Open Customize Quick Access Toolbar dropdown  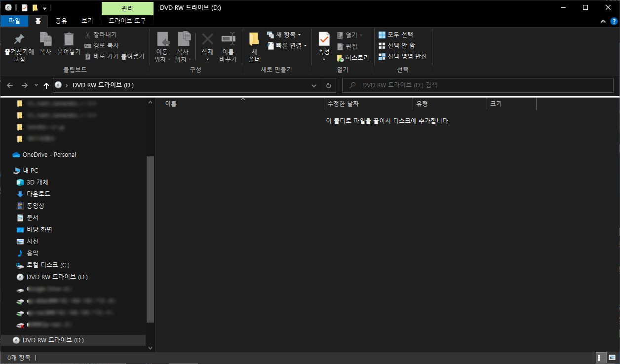44,8
